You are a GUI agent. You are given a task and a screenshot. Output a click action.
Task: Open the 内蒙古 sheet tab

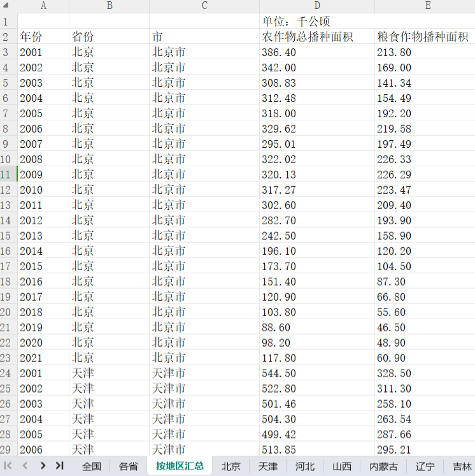click(x=383, y=466)
